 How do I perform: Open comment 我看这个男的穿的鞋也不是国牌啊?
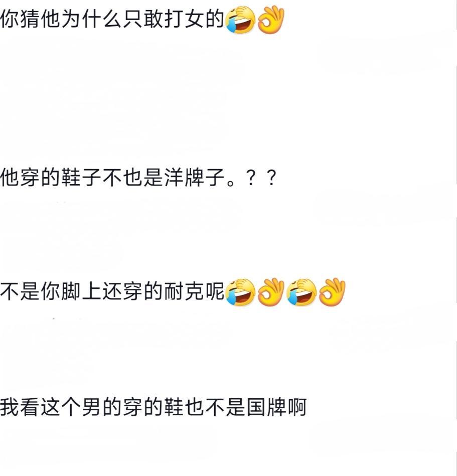pos(154,407)
